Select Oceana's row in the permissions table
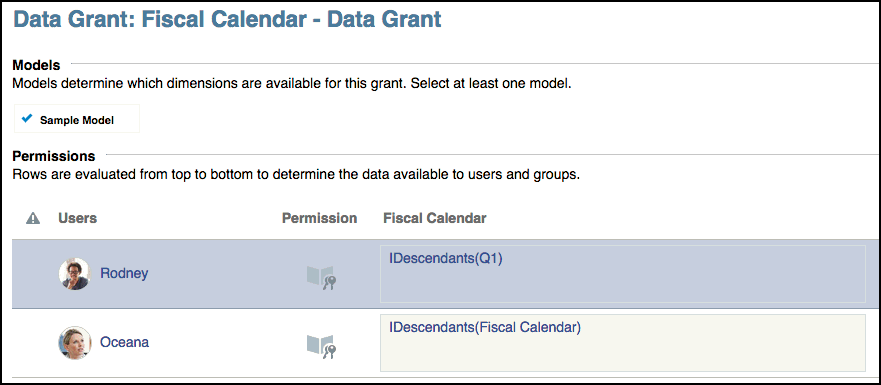881x385 pixels. [x=440, y=343]
